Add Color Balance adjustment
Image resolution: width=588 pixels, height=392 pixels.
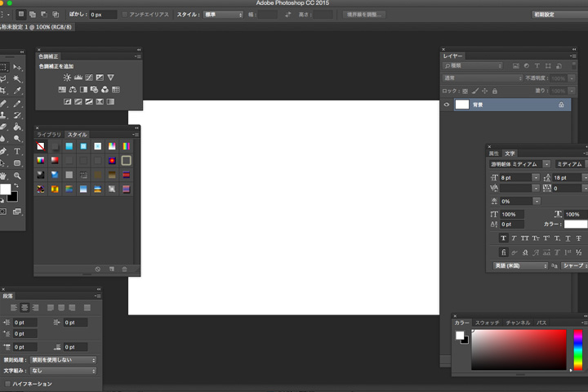pos(73,89)
